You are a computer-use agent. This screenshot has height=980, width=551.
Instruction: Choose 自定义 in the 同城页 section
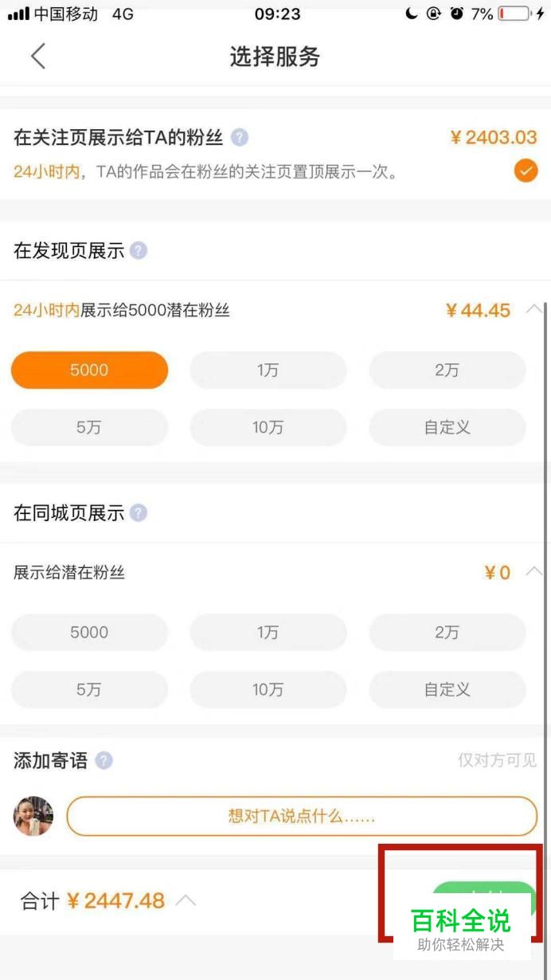tap(447, 690)
